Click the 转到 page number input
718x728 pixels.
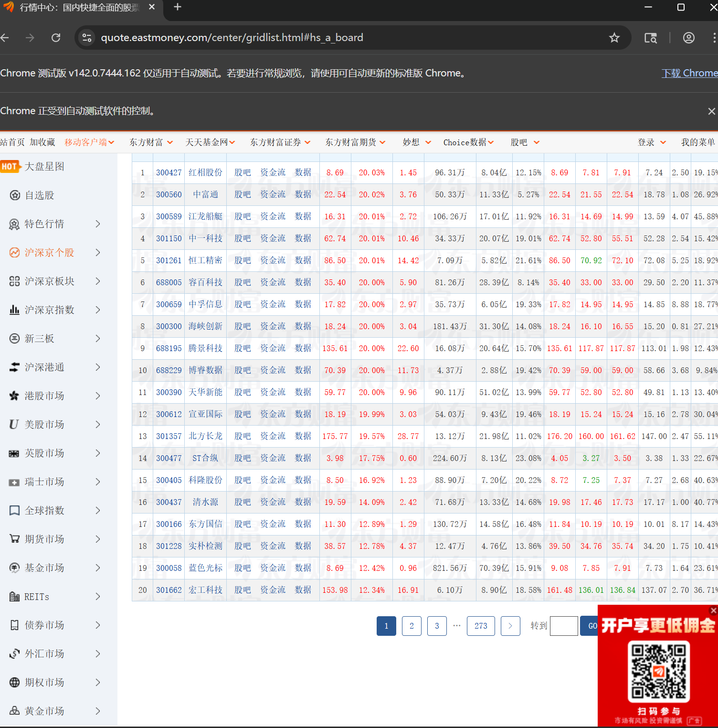point(564,626)
